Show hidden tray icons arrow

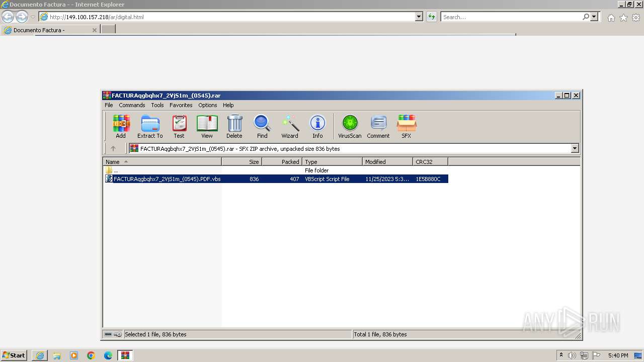(x=561, y=355)
